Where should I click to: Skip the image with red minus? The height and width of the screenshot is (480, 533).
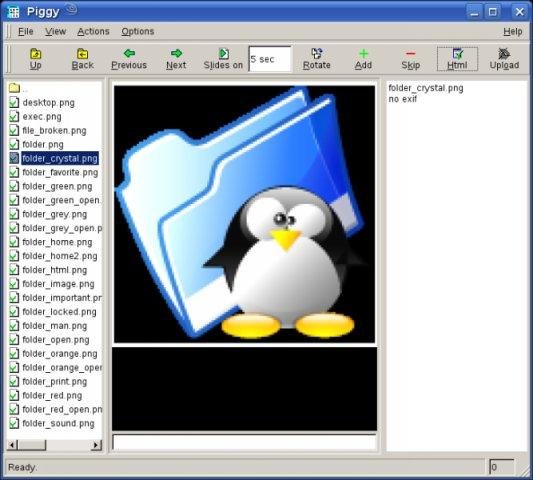click(411, 59)
